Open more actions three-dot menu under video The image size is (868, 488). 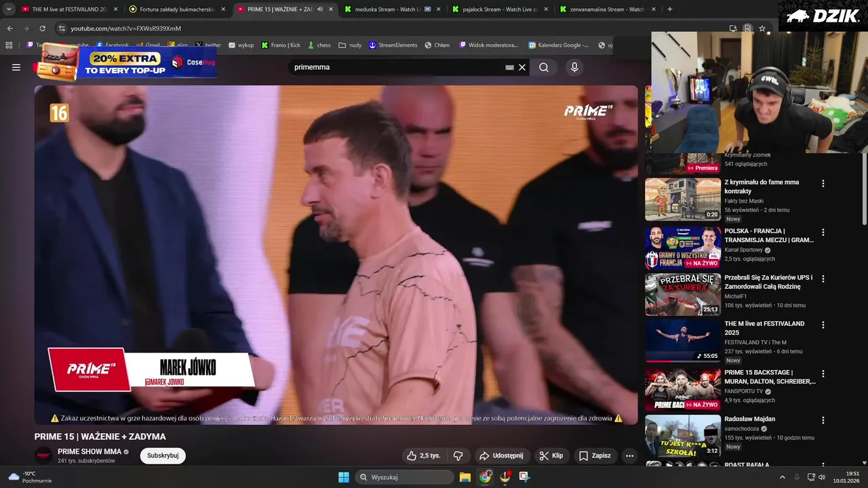click(x=629, y=455)
